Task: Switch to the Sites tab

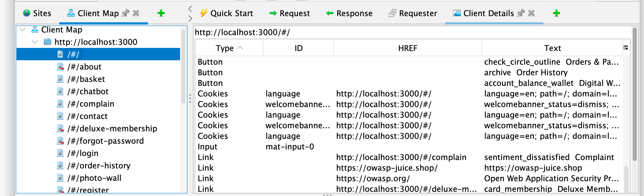Action: pyautogui.click(x=37, y=13)
